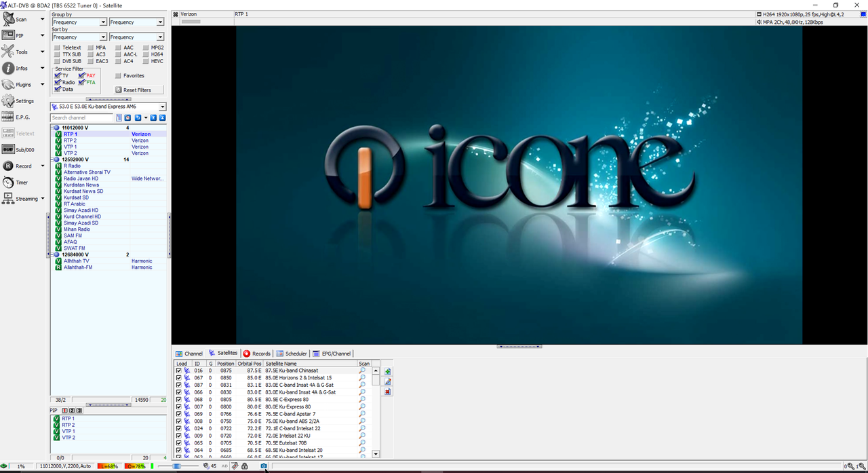Uncheck the PAY service filter
Viewport: 868px width, 473px height.
pyautogui.click(x=82, y=75)
